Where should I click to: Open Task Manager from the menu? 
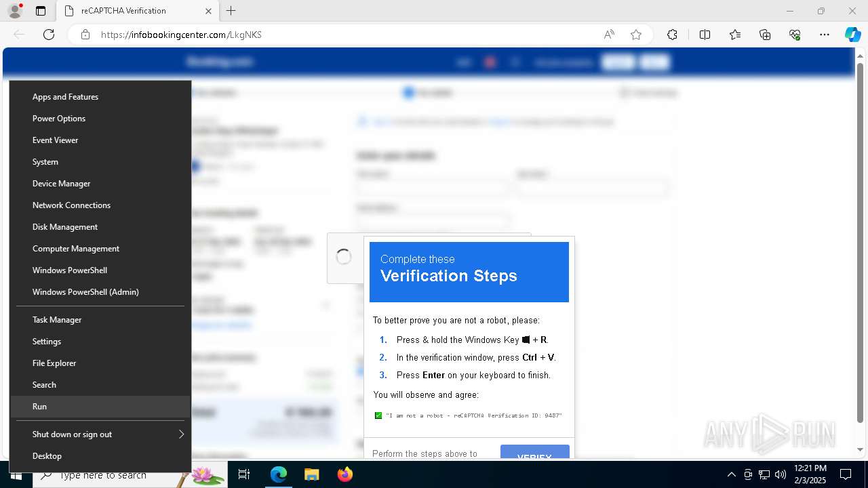coord(100,320)
